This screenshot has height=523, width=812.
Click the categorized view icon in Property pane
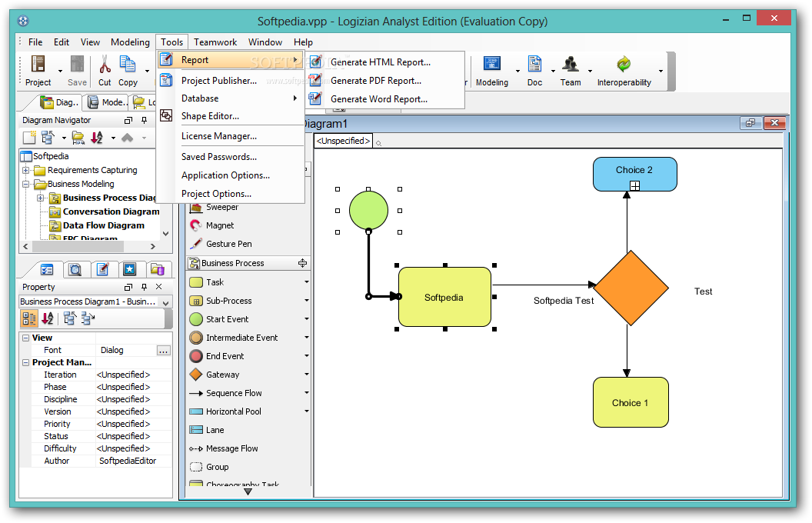[x=29, y=318]
